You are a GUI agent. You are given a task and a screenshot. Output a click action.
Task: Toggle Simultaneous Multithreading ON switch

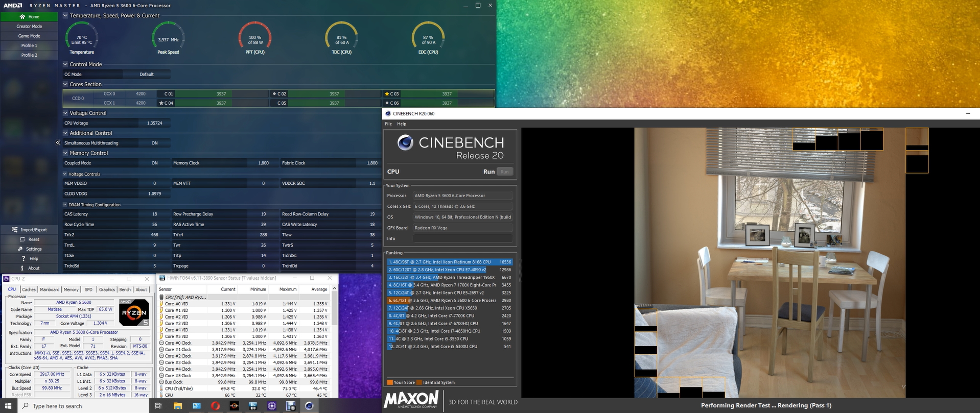(x=154, y=143)
